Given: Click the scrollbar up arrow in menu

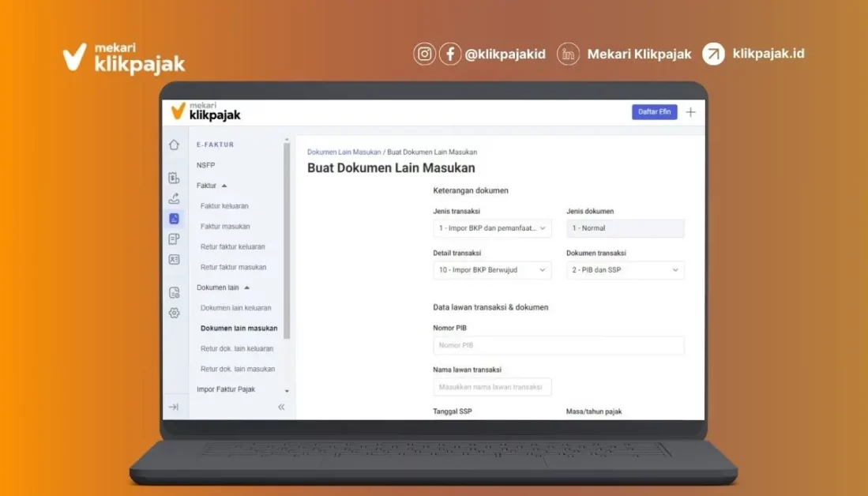Looking at the screenshot, I should point(287,140).
